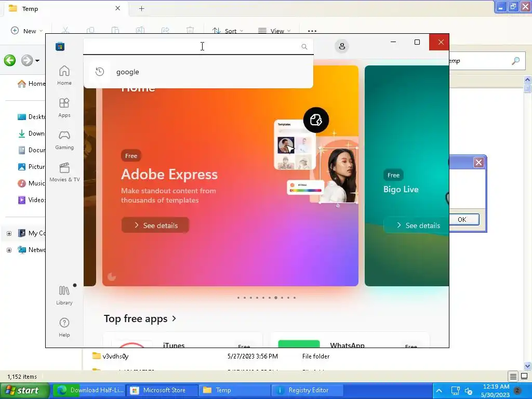Screen dimensions: 532x399
Task: Select the first carousel page dot
Action: 238,298
